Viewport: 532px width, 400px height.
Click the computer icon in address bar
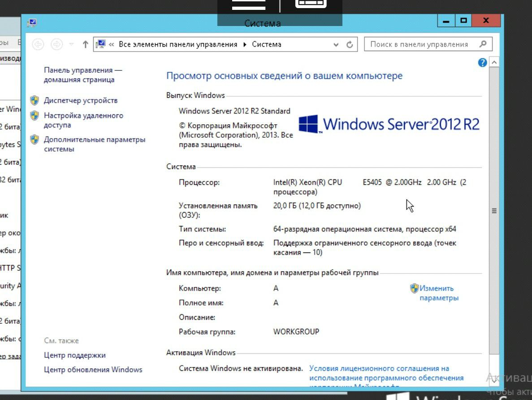click(x=101, y=44)
